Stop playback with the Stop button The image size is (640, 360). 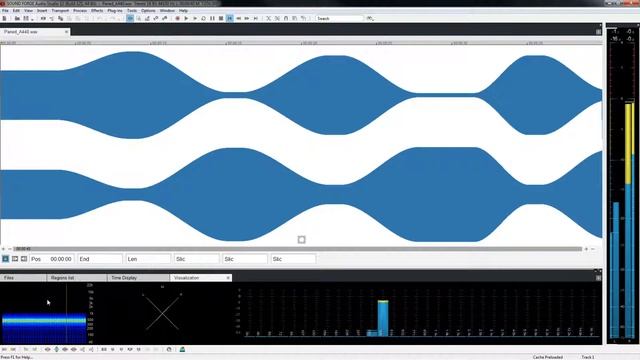click(221, 18)
